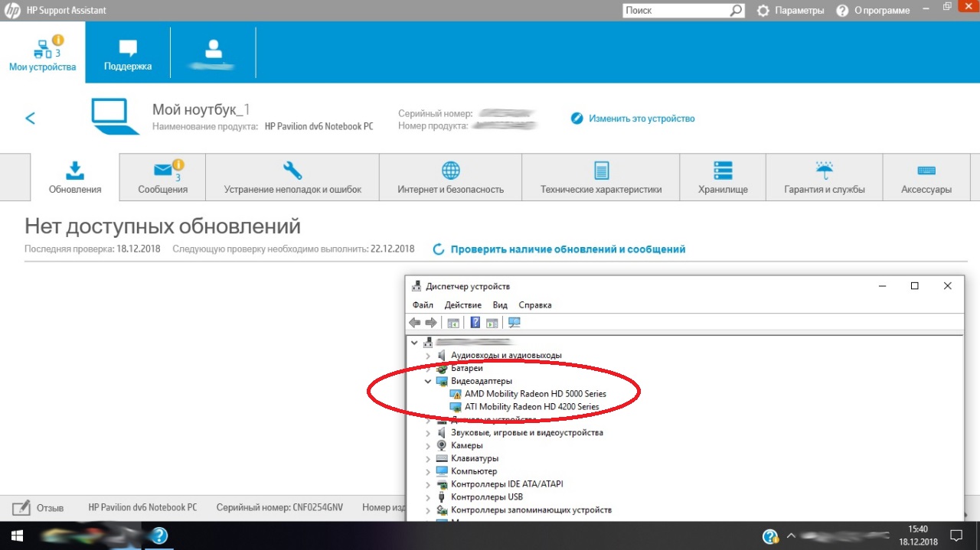The image size is (980, 550).
Task: Open Вид menu in Device Manager
Action: (500, 304)
